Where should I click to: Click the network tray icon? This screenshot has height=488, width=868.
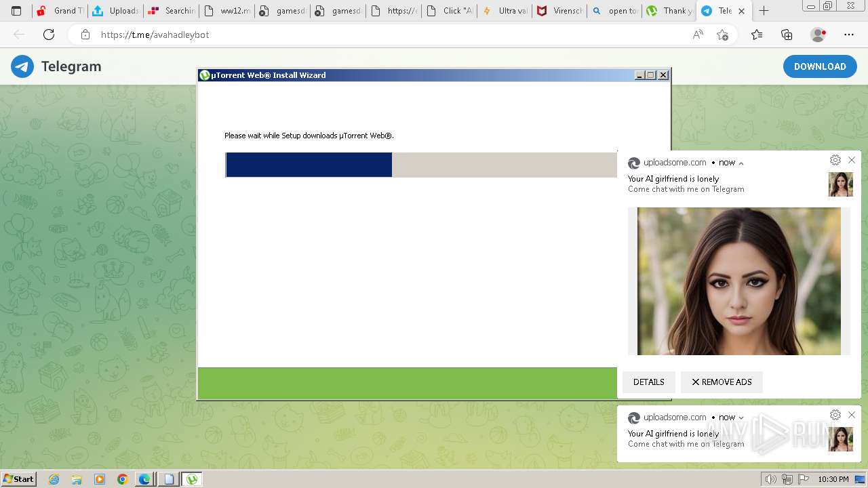(x=787, y=479)
